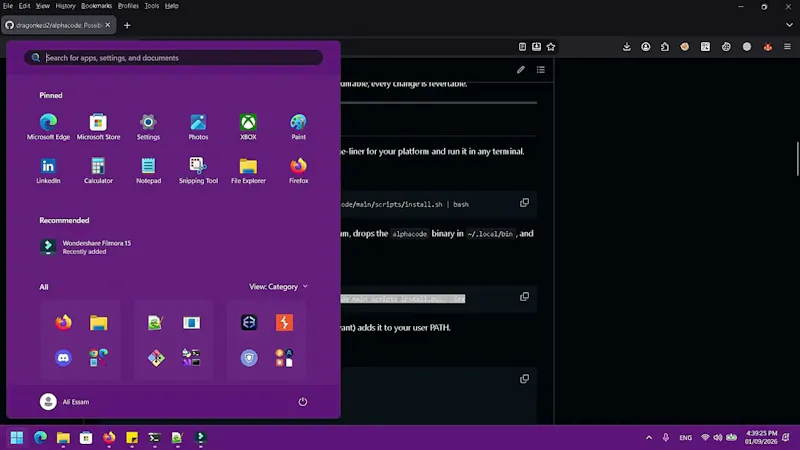Open the GitHub outline list icon

pos(540,69)
